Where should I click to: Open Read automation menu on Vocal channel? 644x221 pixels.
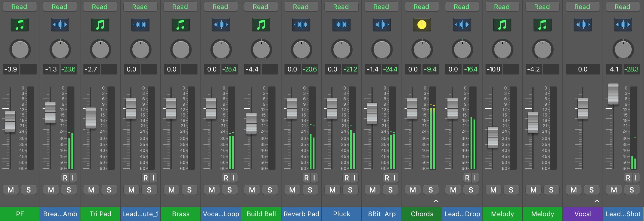click(583, 7)
